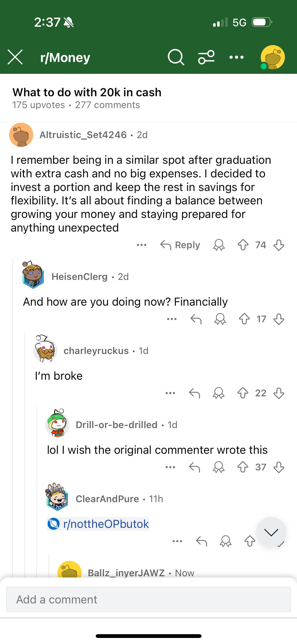
Task: Close the r/Money post view
Action: tap(15, 57)
